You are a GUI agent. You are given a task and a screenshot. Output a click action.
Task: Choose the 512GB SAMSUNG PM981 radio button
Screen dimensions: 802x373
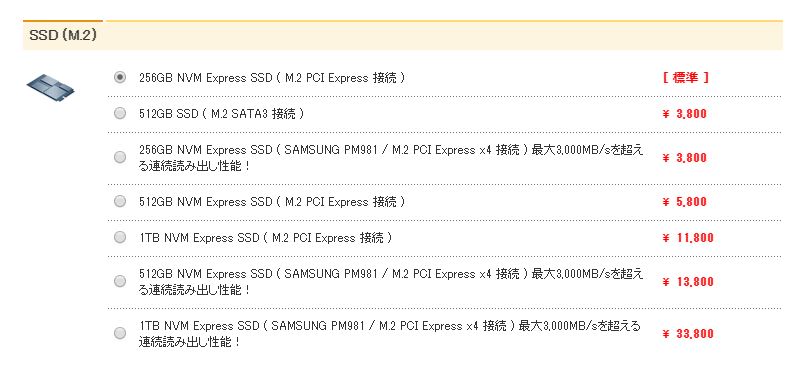pos(120,281)
